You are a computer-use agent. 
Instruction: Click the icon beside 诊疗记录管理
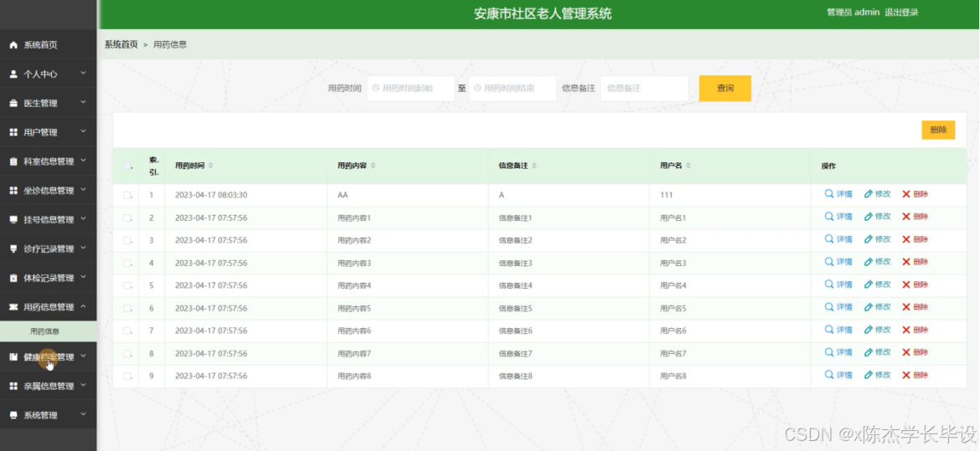pos(13,249)
